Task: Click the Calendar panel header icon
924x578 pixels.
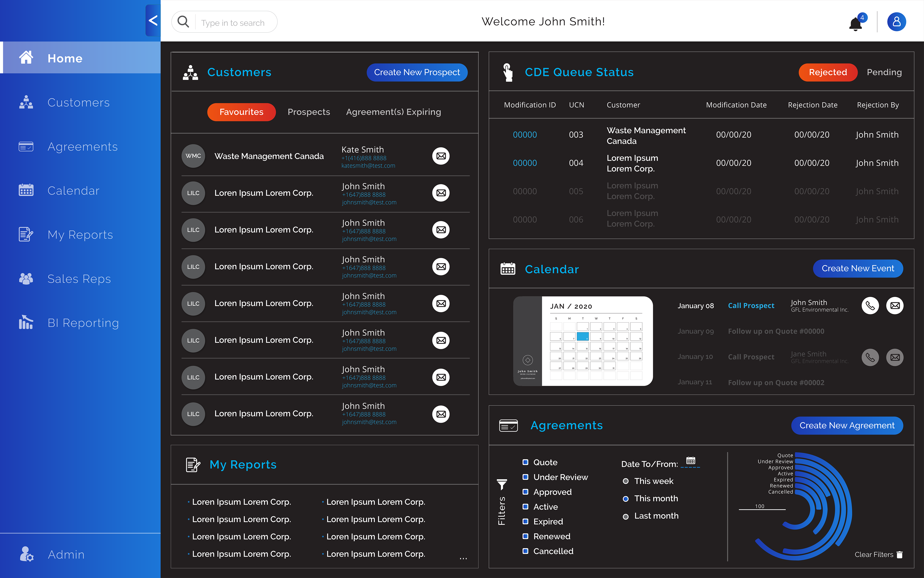Action: pyautogui.click(x=507, y=269)
